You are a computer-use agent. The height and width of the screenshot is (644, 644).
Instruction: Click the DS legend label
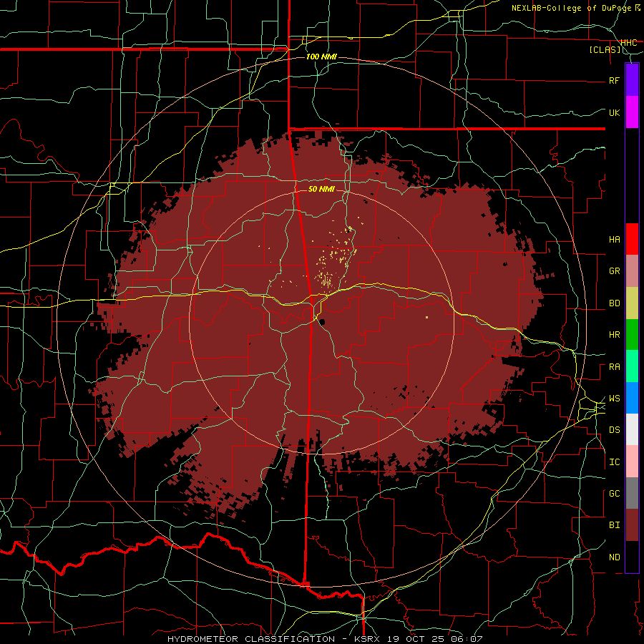[x=615, y=430]
